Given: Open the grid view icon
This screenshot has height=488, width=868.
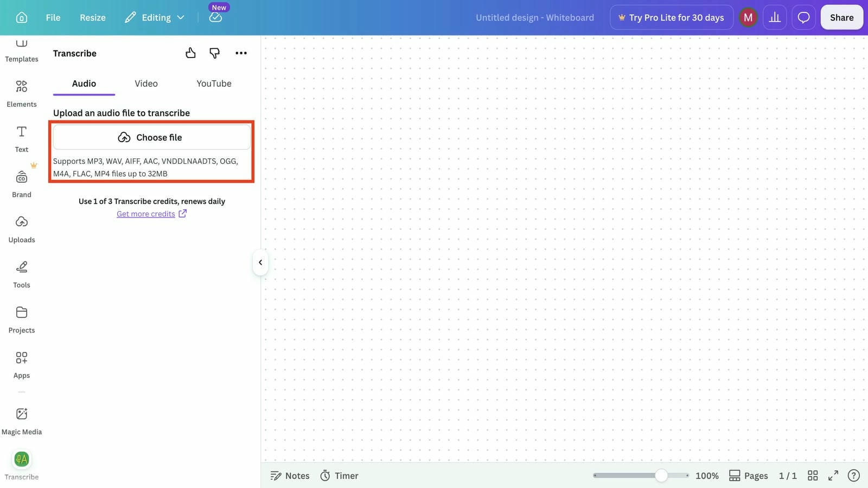Looking at the screenshot, I should pos(813,476).
